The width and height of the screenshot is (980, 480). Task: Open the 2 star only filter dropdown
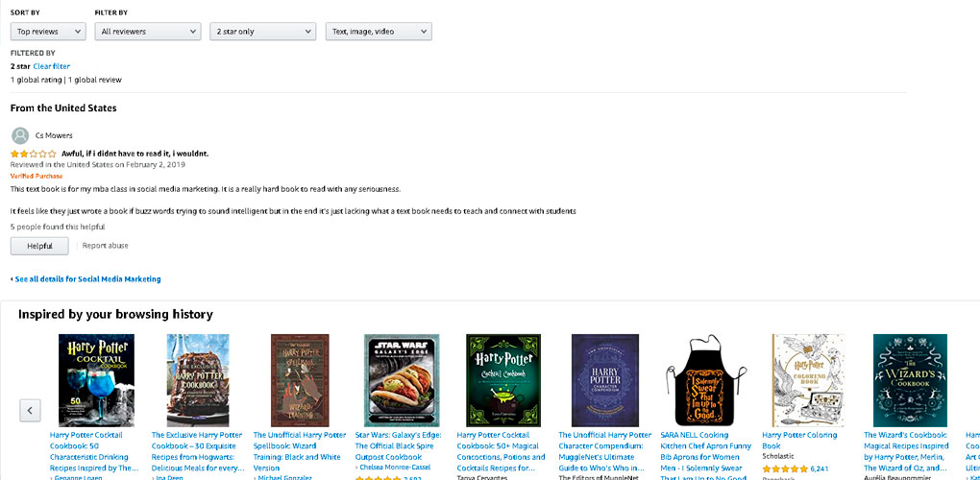click(263, 32)
